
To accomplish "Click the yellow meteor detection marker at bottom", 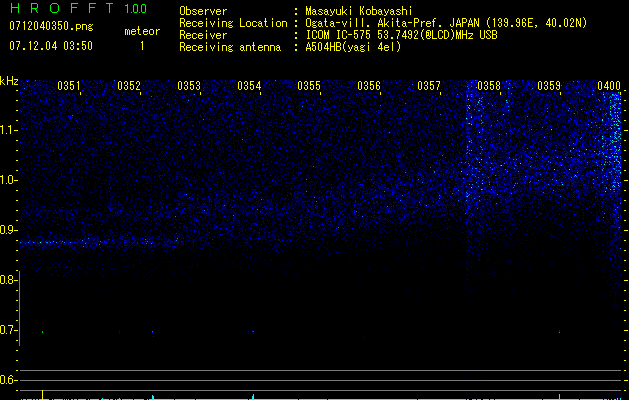I will point(43,394).
